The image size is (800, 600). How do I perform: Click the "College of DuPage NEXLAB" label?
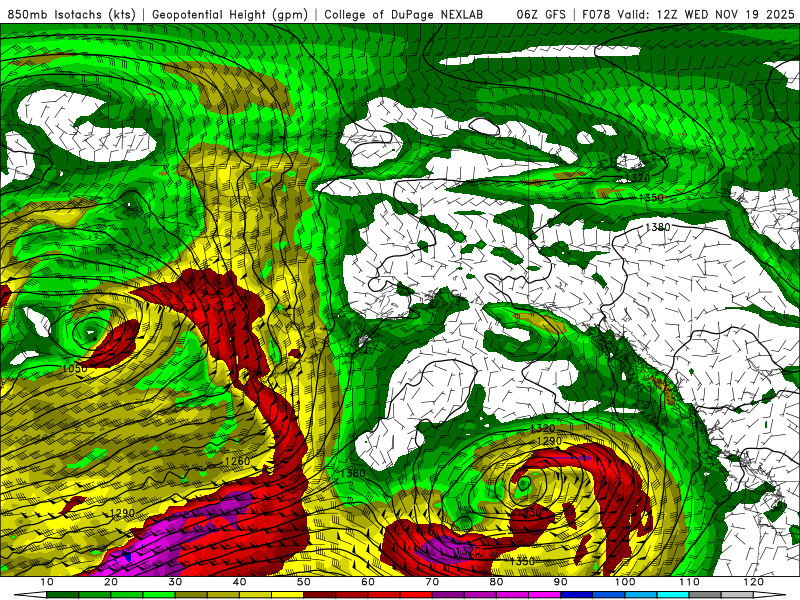click(404, 15)
